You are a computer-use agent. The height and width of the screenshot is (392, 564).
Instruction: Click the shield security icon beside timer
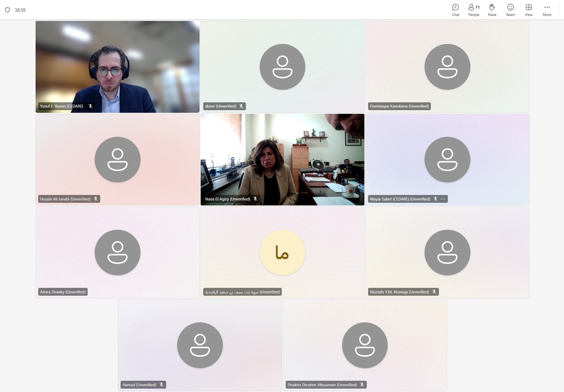pyautogui.click(x=7, y=10)
